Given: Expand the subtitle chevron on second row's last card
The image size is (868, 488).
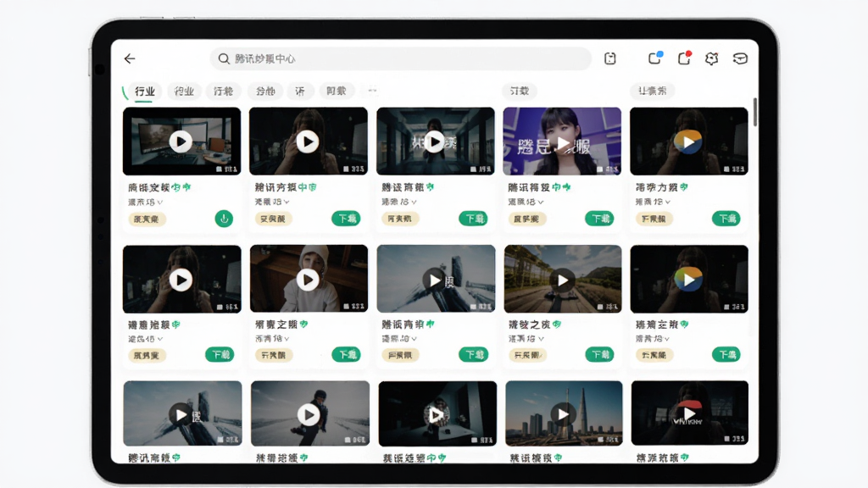Looking at the screenshot, I should [x=667, y=339].
